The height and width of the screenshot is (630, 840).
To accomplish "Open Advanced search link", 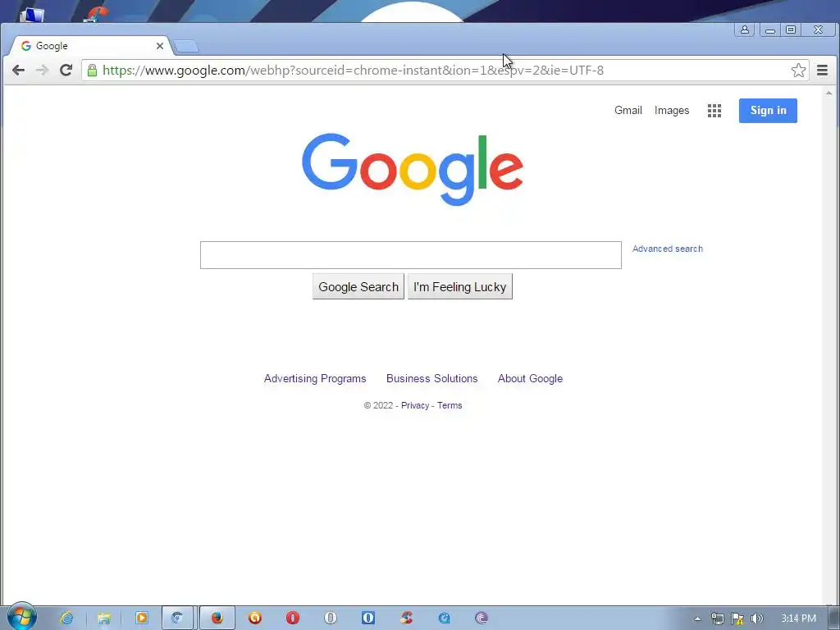I will click(667, 249).
